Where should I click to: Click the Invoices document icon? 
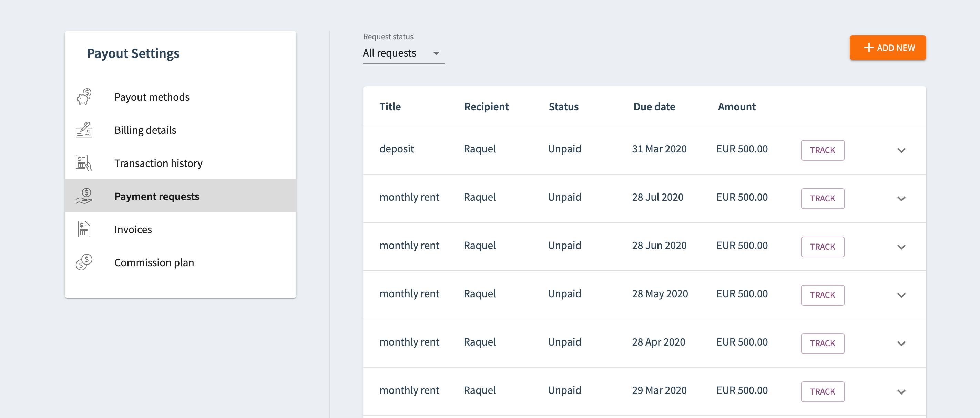pyautogui.click(x=84, y=229)
